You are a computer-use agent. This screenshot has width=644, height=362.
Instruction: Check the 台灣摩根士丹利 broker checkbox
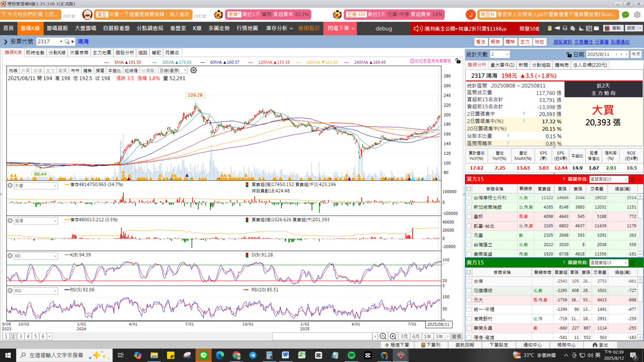469,198
